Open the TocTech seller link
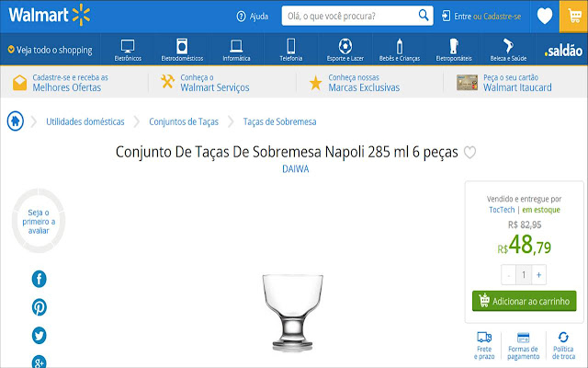This screenshot has height=368, width=588. pyautogui.click(x=502, y=210)
